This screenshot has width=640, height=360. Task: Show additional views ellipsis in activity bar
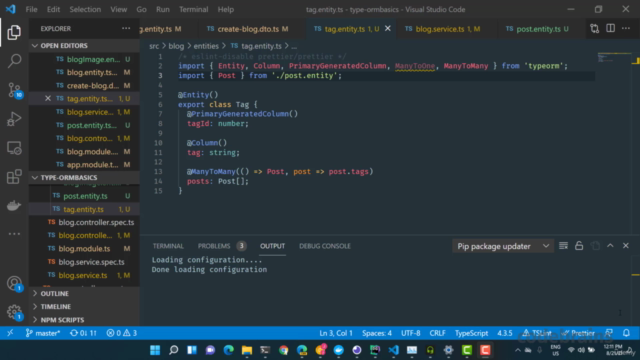(x=14, y=234)
